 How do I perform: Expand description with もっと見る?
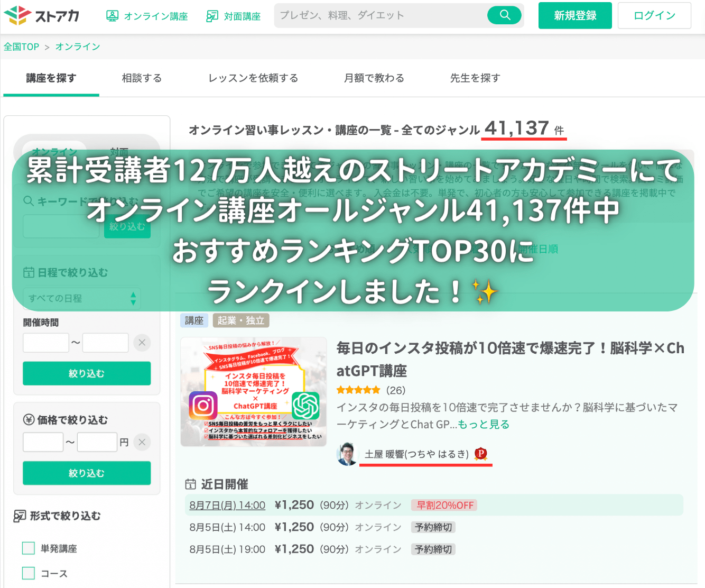point(484,424)
